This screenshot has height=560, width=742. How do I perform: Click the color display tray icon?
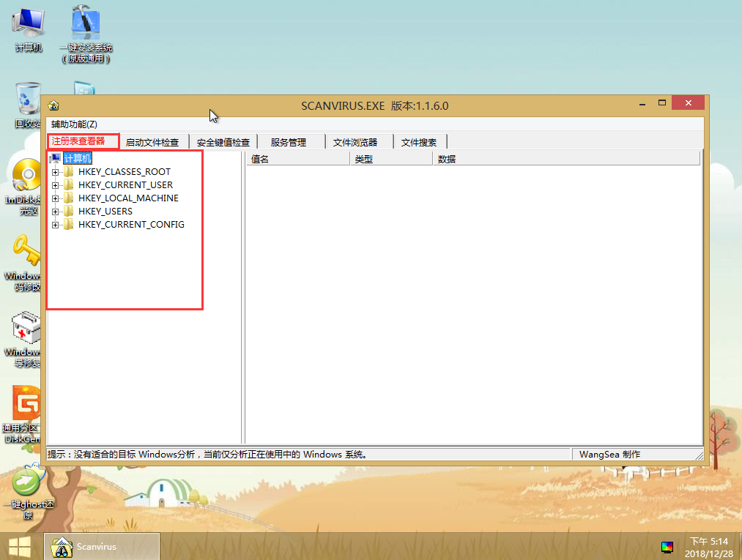click(x=667, y=547)
